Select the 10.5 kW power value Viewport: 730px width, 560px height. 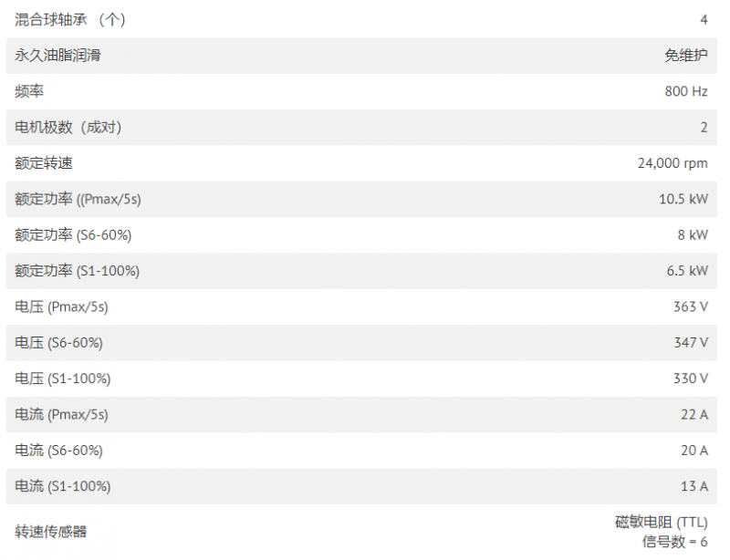683,199
